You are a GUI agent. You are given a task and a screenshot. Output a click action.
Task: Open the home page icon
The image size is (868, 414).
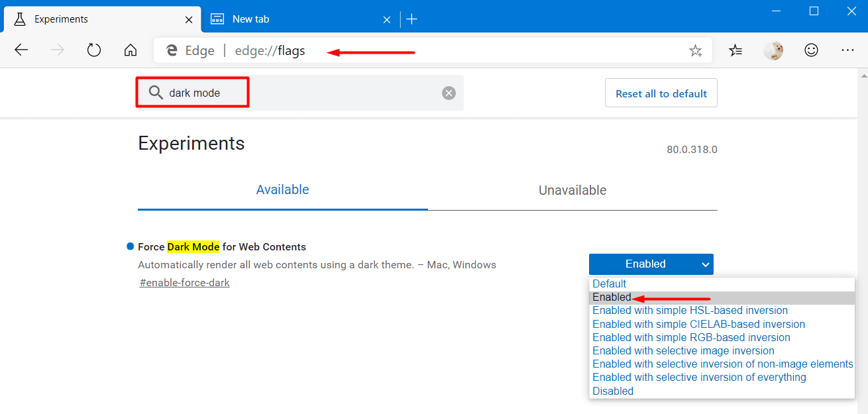(x=131, y=50)
